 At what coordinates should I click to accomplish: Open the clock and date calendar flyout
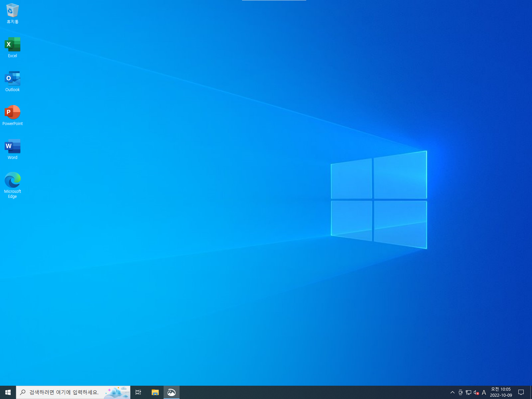pyautogui.click(x=501, y=392)
